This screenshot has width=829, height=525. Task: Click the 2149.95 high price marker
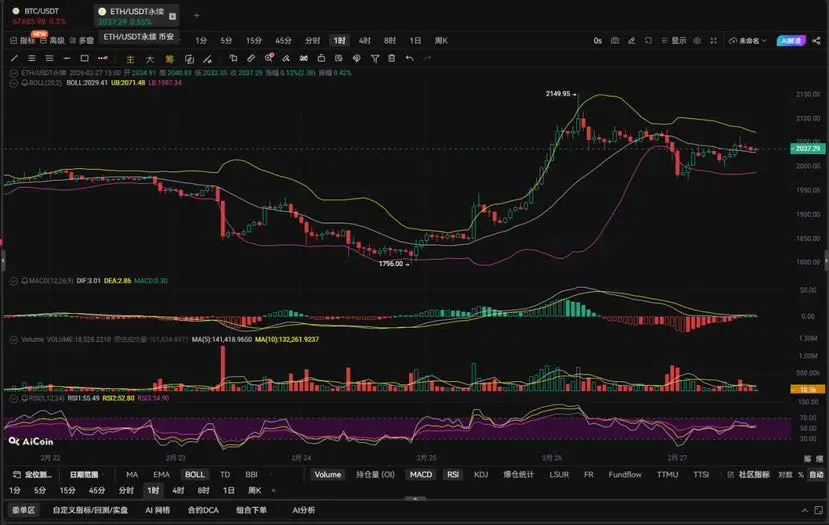click(560, 94)
